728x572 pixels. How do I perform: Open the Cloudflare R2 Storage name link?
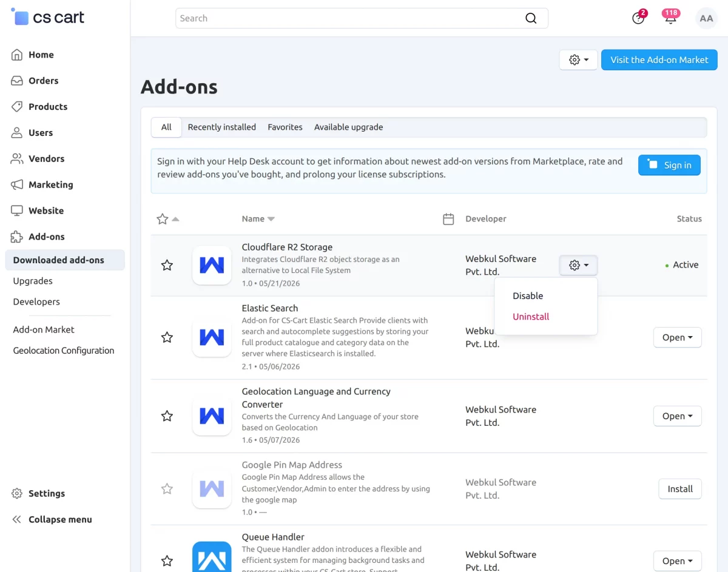287,247
